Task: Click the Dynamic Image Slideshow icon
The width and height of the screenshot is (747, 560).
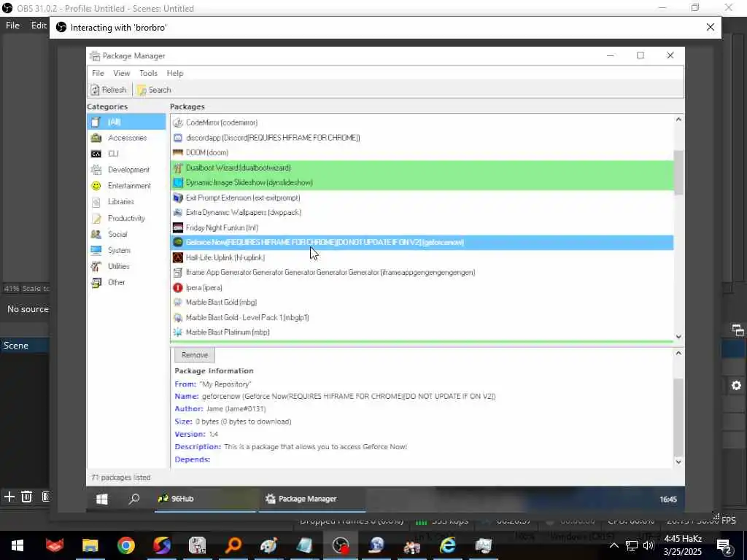Action: tap(178, 182)
